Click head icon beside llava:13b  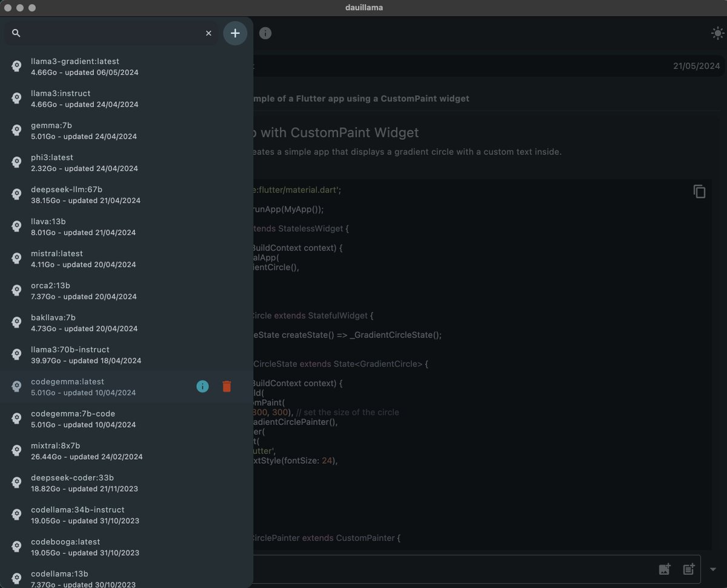[17, 226]
